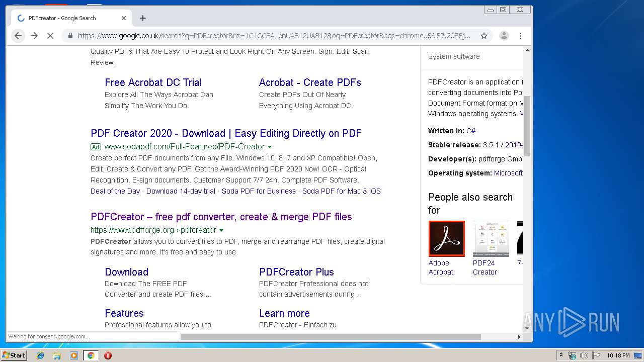Open the PDFCreator Plus sitelink
This screenshot has width=644, height=362.
click(296, 272)
